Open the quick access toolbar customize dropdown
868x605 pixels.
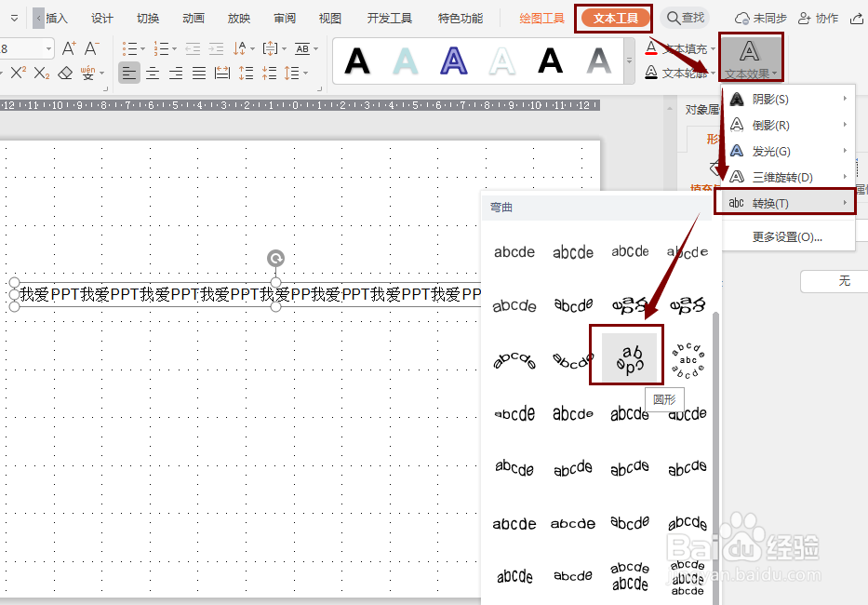[x=14, y=19]
